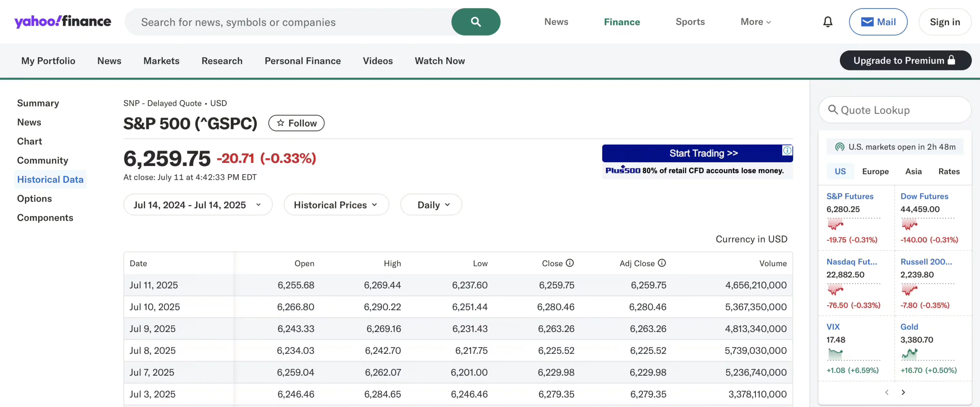Open the Research menu
Screen dimensions: 980x407
click(222, 60)
